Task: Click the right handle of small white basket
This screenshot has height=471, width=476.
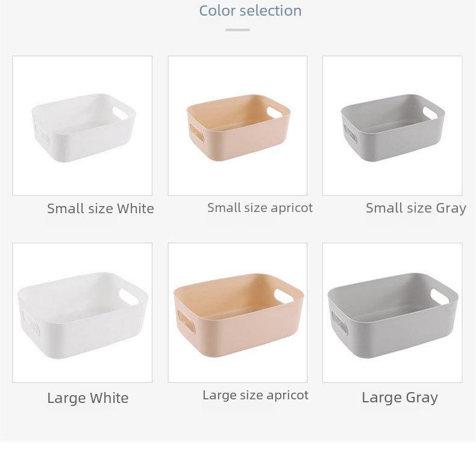Action: (121, 113)
